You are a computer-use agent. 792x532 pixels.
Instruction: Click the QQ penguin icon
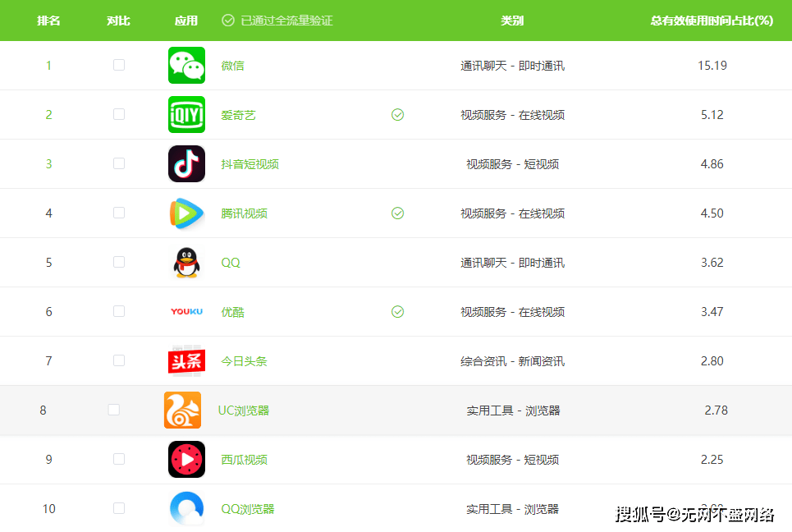click(186, 262)
